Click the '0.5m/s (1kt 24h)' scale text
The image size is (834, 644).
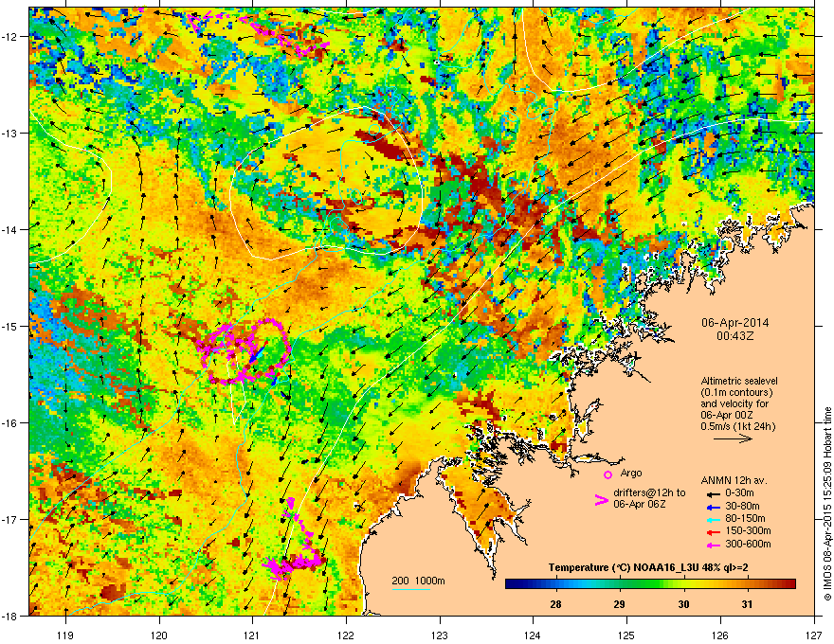pyautogui.click(x=737, y=426)
